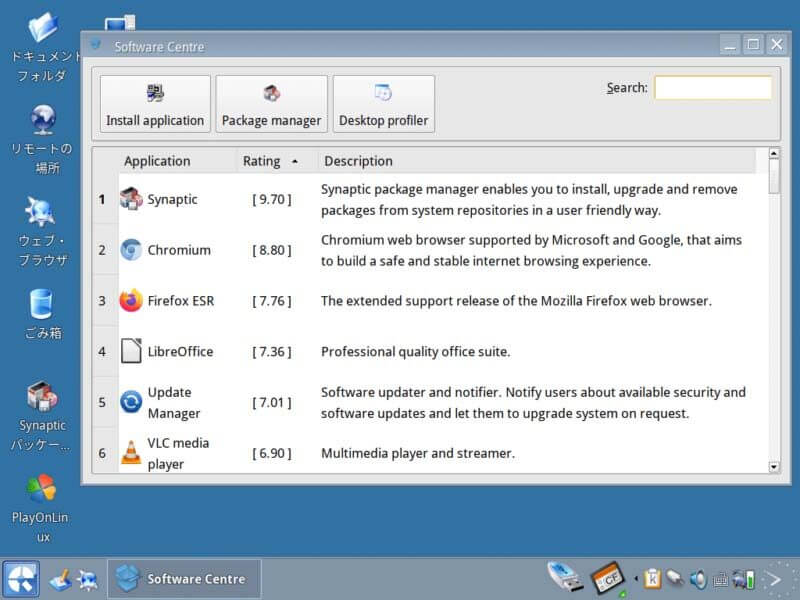Open the web browser desktop icon
800x600 pixels.
click(x=41, y=211)
